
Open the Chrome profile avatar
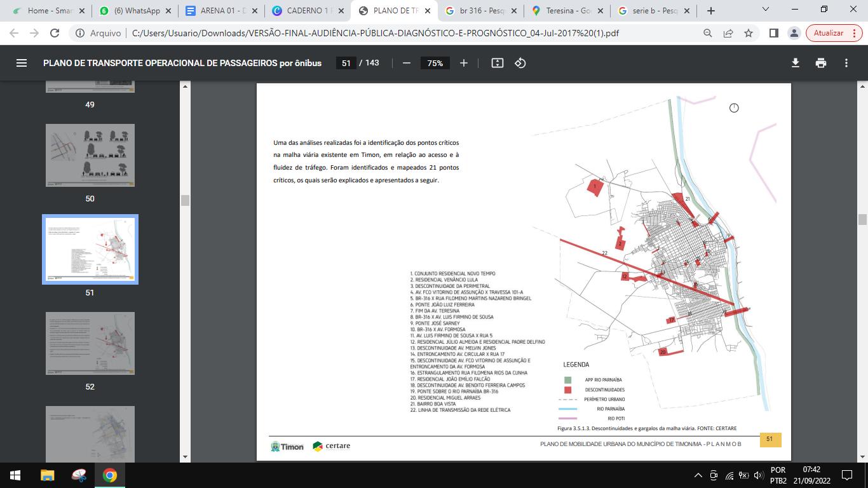point(794,33)
